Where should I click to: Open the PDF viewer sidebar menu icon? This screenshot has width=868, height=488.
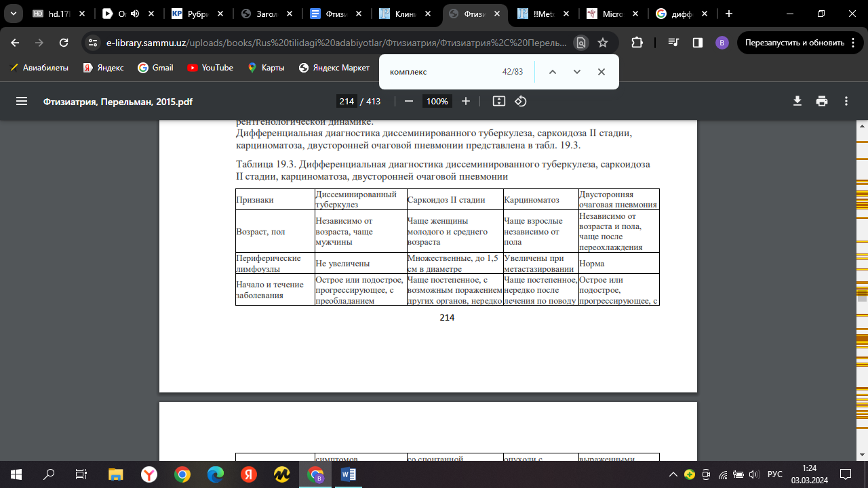tap(22, 101)
